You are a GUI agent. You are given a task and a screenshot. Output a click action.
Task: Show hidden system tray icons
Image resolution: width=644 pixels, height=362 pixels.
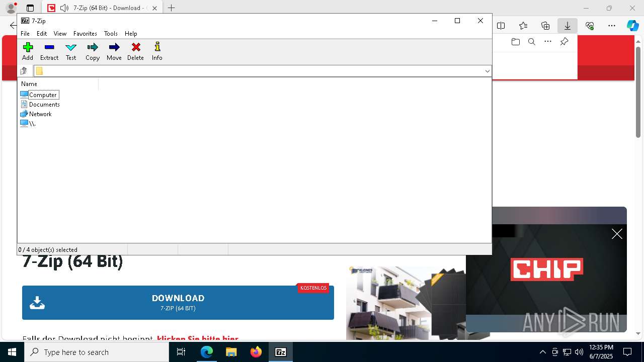pyautogui.click(x=542, y=352)
